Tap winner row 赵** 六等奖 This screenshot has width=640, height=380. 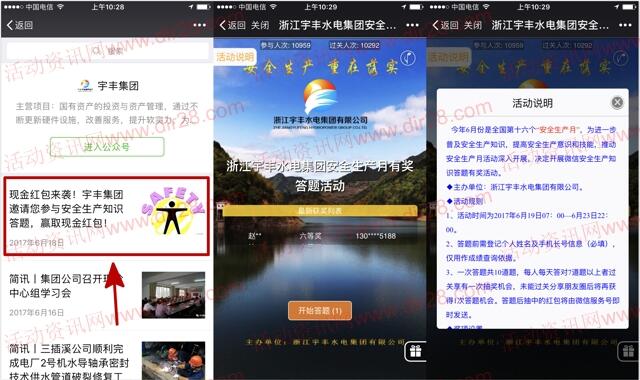point(322,236)
